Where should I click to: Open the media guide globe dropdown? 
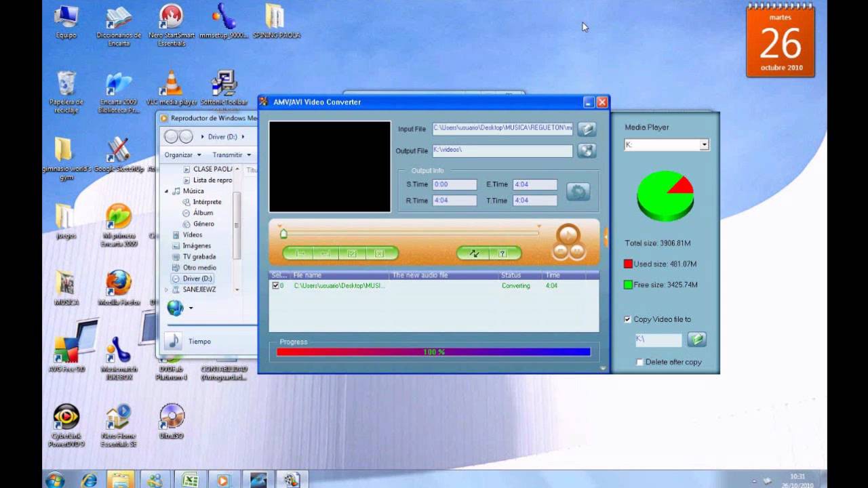tap(191, 308)
